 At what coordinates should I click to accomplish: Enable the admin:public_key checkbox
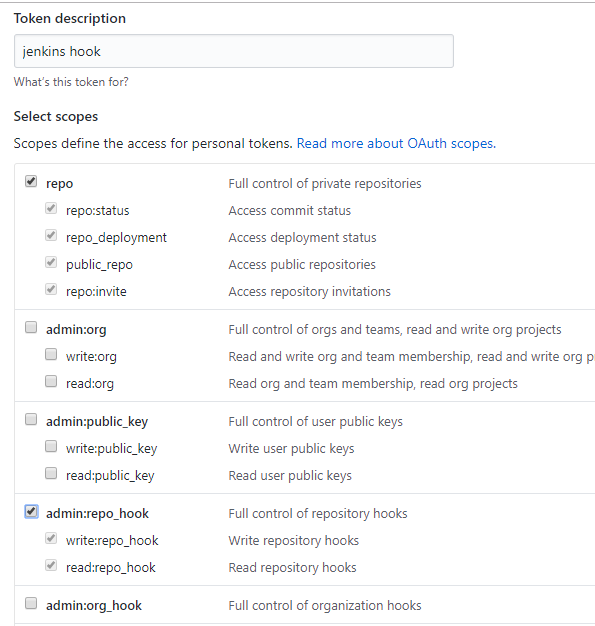(31, 419)
